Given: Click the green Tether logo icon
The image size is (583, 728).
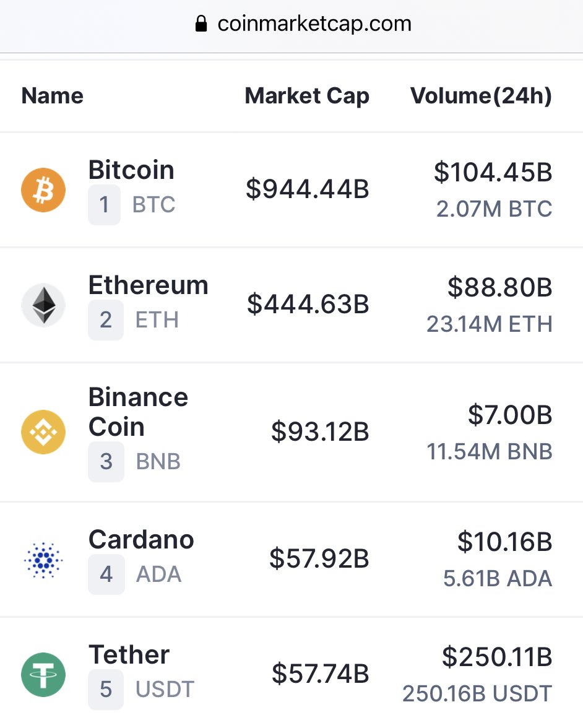Looking at the screenshot, I should pyautogui.click(x=43, y=675).
